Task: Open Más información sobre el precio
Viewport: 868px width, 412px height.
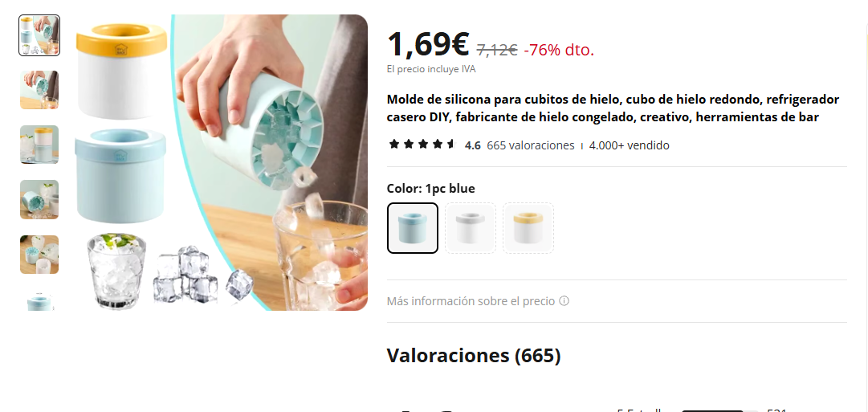Action: pyautogui.click(x=471, y=301)
